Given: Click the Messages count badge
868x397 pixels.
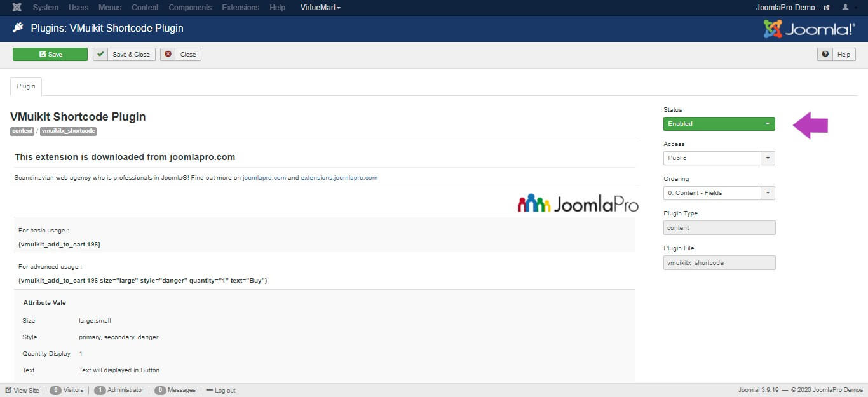Looking at the screenshot, I should [160, 390].
